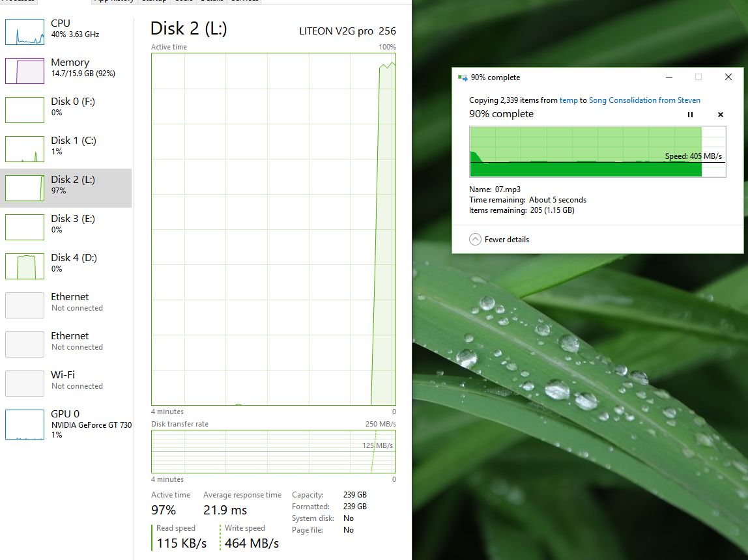This screenshot has height=560, width=748.
Task: Click the 21.9 ms average response time
Action: click(225, 510)
